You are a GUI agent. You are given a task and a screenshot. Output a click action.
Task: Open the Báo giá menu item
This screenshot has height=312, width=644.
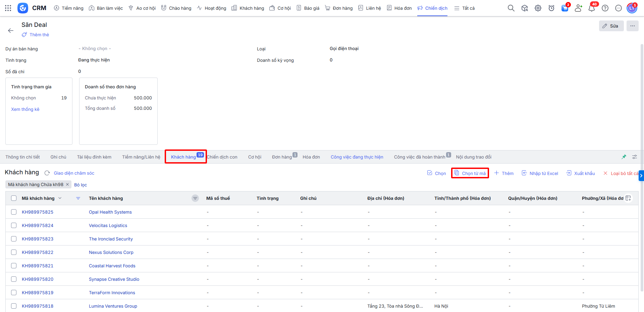[x=308, y=8]
